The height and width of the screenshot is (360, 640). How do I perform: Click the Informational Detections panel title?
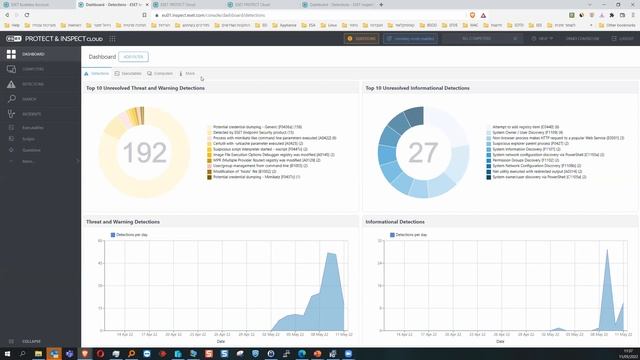[x=395, y=222]
